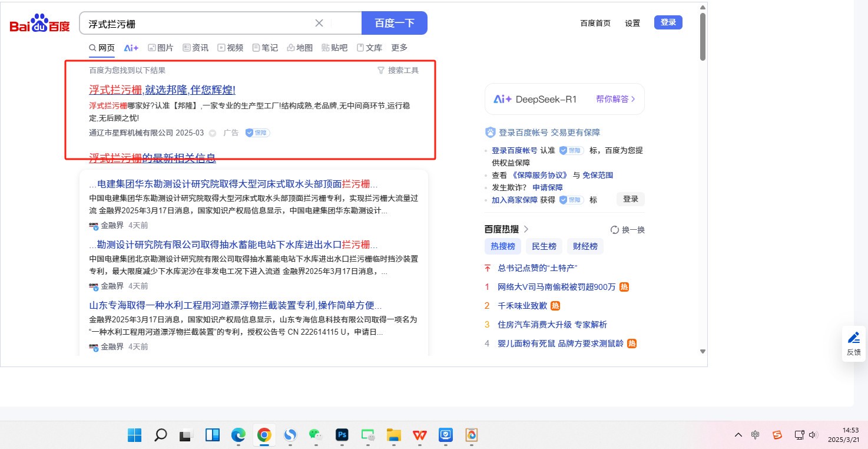Expand the 更多 search categories

coord(399,48)
